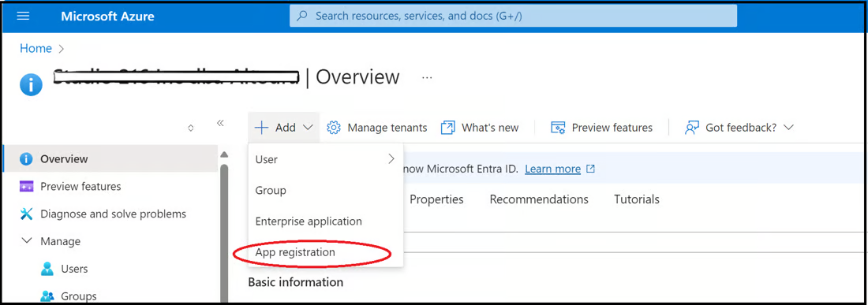Follow the Learn more link

552,169
